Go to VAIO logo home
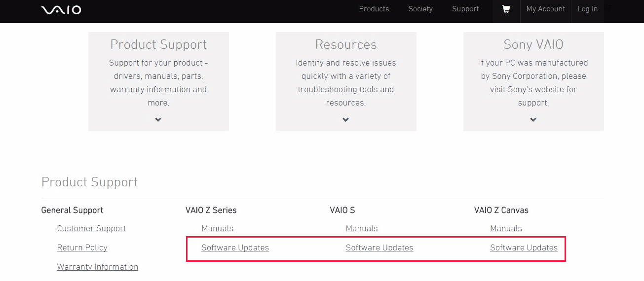This screenshot has height=281, width=644. 61,10
